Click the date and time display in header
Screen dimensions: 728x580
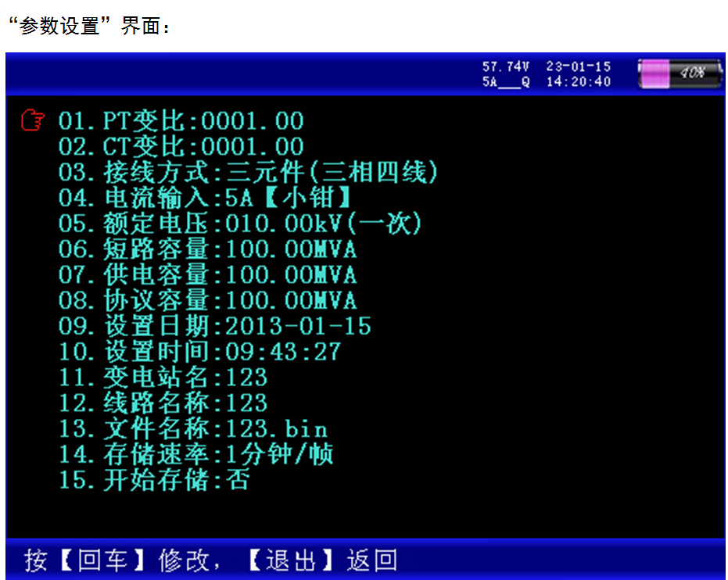click(578, 74)
